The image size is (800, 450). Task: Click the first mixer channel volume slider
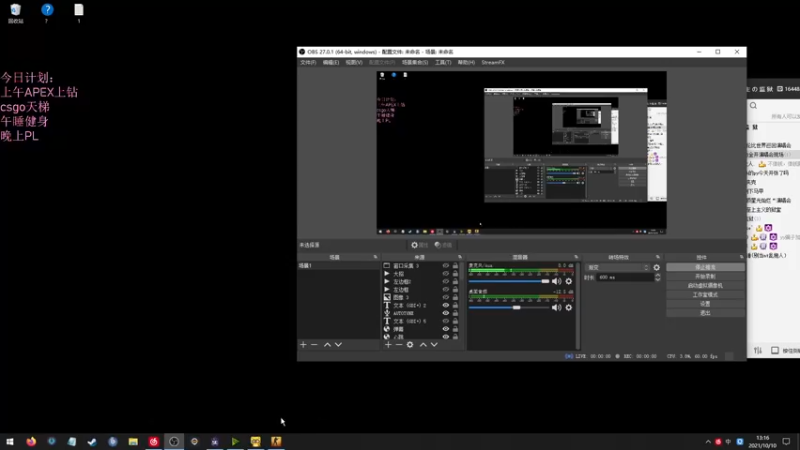509,281
